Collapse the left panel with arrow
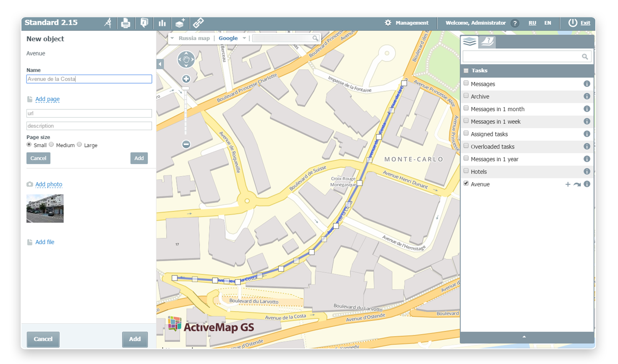The width and height of the screenshot is (618, 364). point(160,64)
